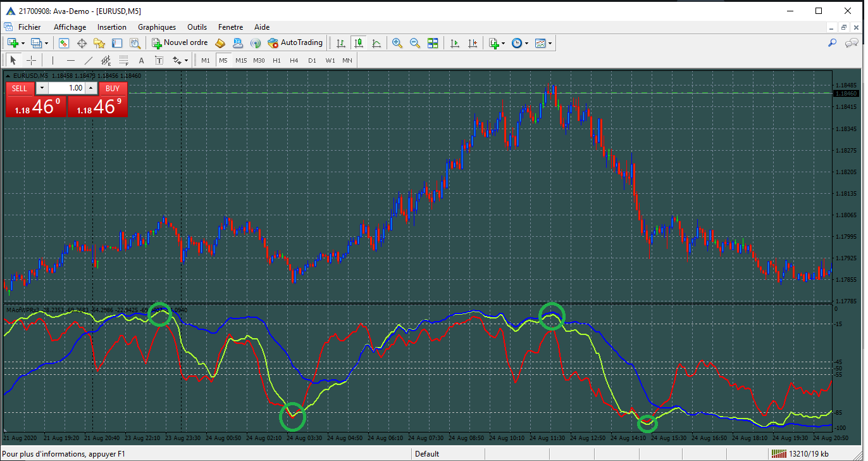Toggle the AutoTrading button
Screen dimensions: 868x461
click(295, 43)
